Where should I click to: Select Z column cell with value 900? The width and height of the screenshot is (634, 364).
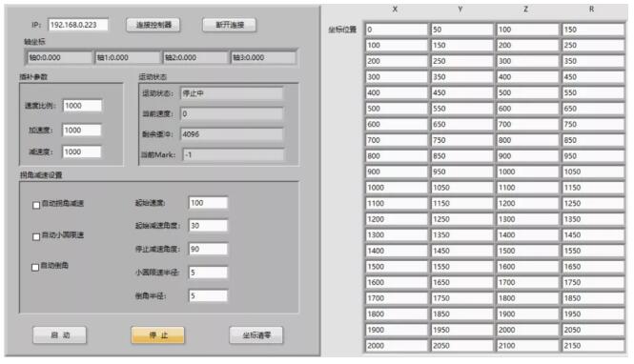coord(527,156)
